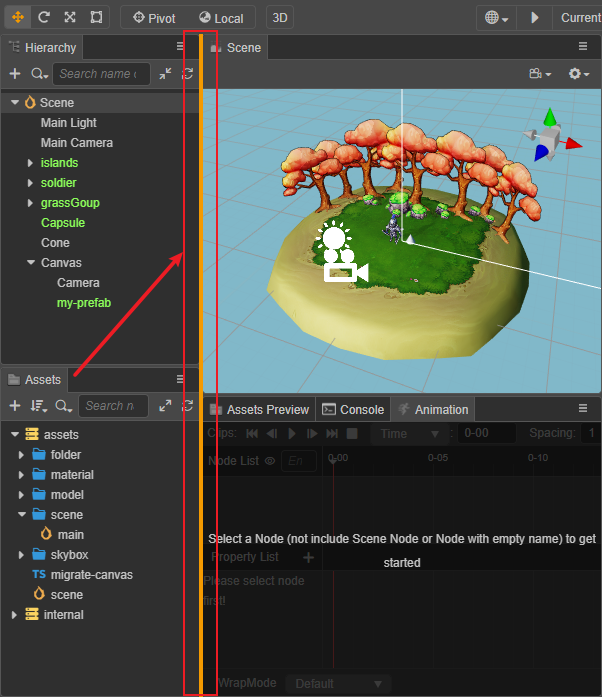Open the Assets Preview tab
Screen dimensions: 602x697
[260, 409]
